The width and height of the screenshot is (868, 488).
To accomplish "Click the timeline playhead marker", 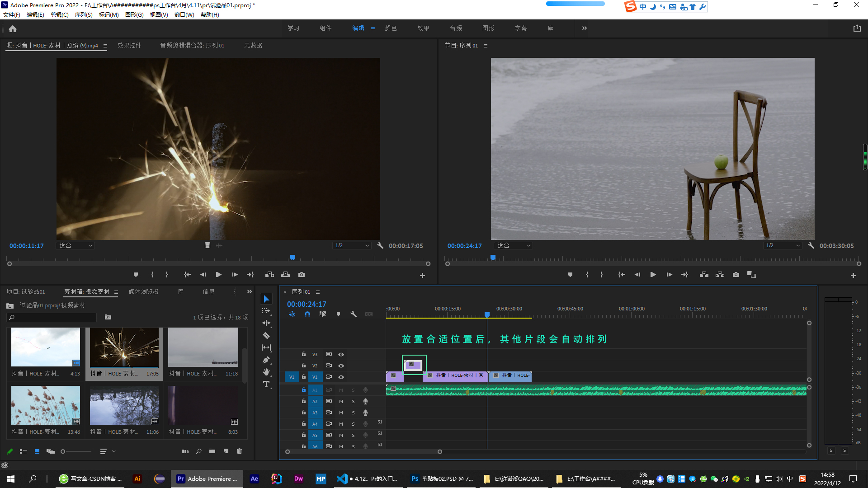I will click(x=487, y=314).
